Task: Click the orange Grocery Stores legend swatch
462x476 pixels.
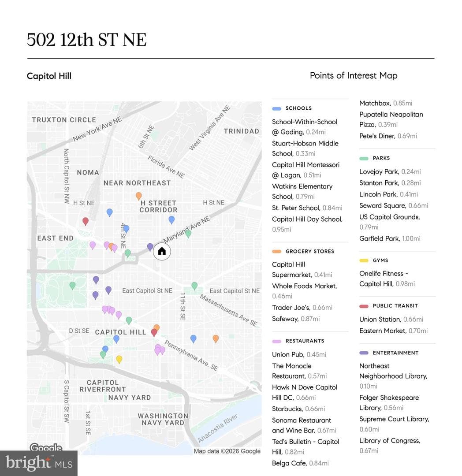Action: (x=276, y=251)
